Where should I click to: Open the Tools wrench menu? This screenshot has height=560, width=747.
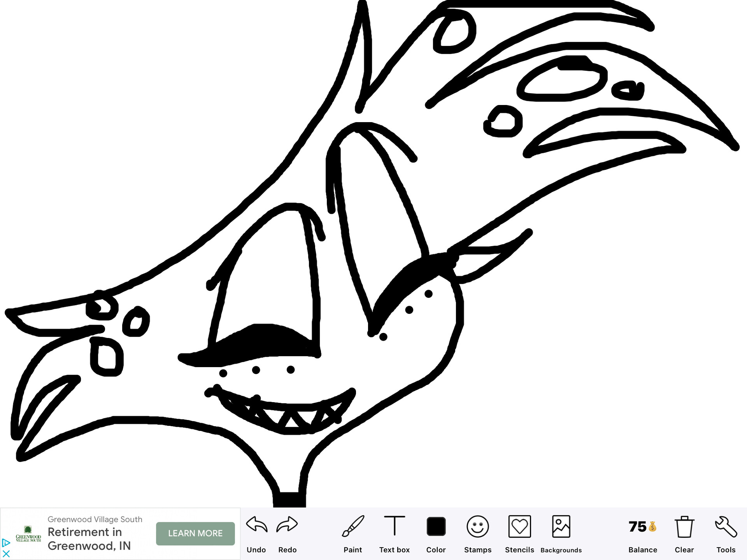(726, 527)
